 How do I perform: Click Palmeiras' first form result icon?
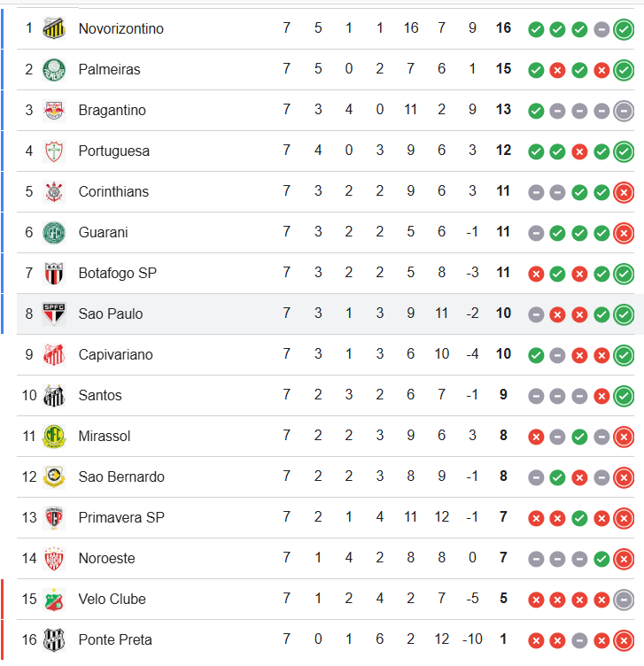tap(536, 70)
